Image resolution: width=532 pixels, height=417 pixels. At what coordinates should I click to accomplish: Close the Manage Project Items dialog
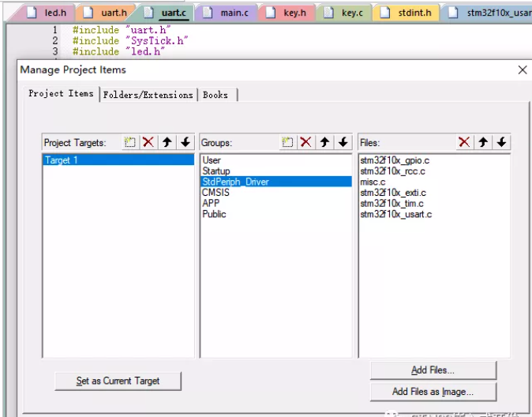pos(523,70)
